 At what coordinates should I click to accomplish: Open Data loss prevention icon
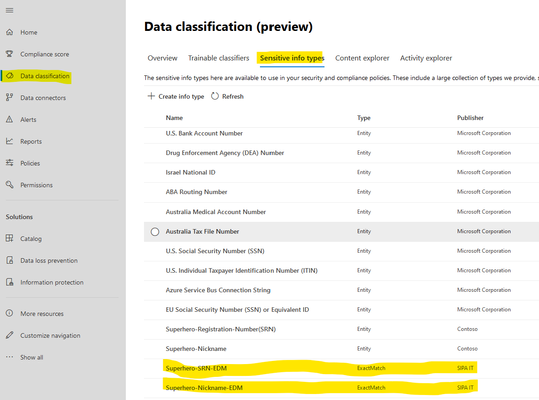tap(10, 260)
